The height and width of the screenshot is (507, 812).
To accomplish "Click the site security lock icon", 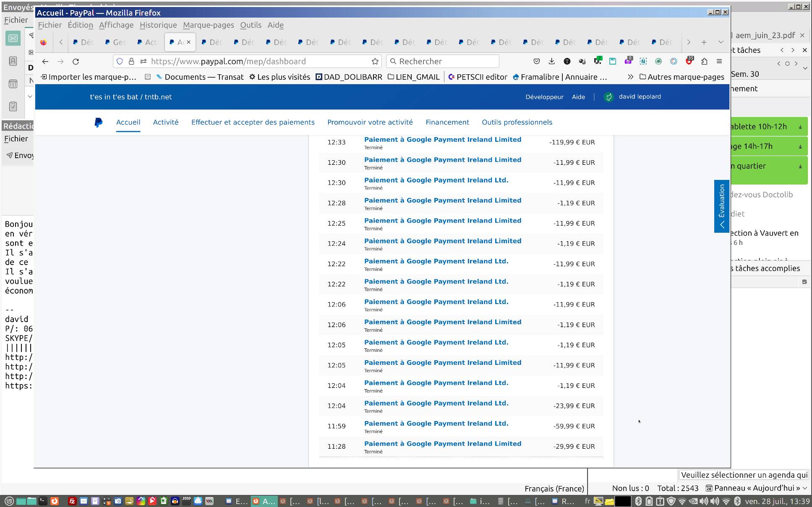I will tap(131, 62).
